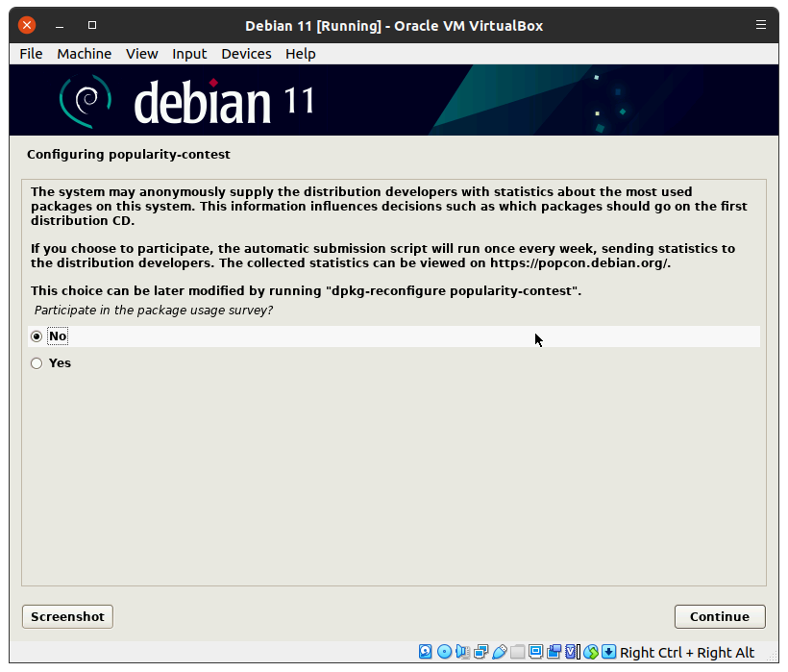Viewport: 788px width, 672px height.
Task: Click the USB devices status icon
Action: point(499,652)
